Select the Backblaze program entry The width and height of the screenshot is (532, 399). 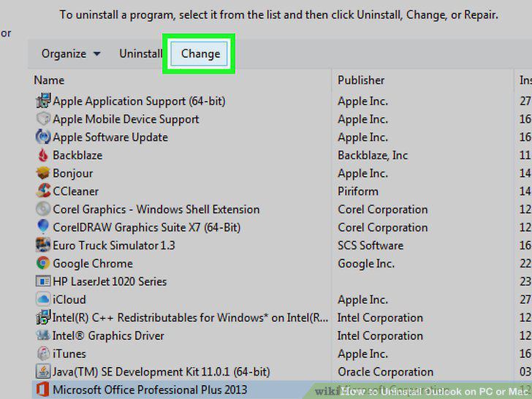[x=77, y=155]
